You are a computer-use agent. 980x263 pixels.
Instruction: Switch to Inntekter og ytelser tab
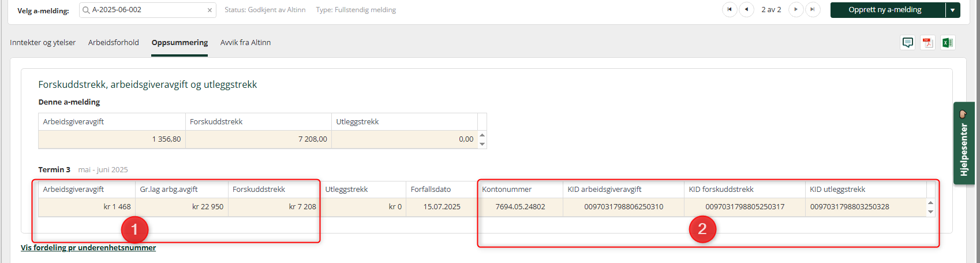click(43, 43)
